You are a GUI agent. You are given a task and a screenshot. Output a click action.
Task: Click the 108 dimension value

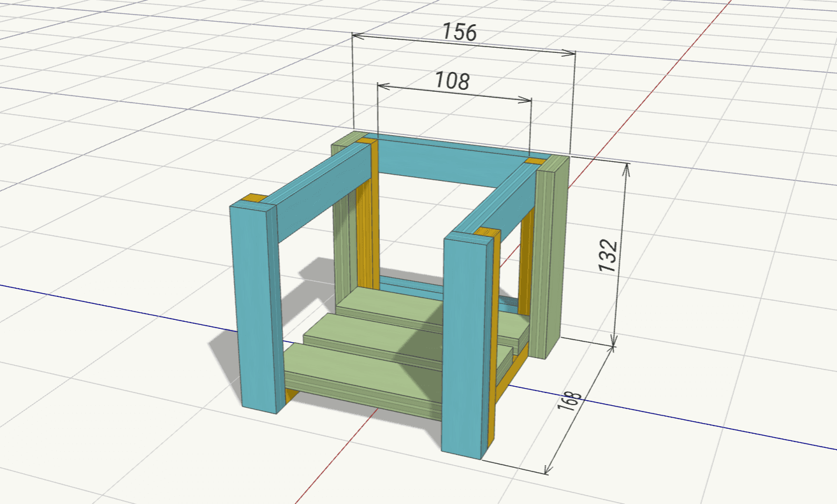point(452,81)
